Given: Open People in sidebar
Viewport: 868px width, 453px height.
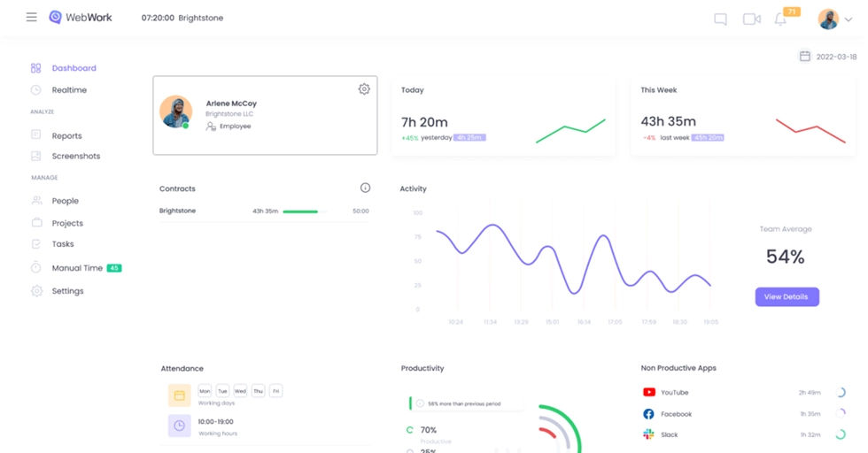Looking at the screenshot, I should 65,201.
